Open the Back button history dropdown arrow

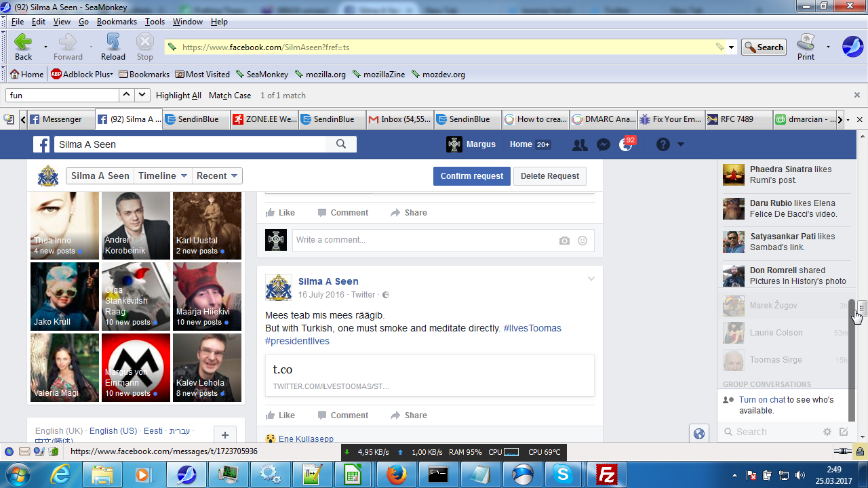45,47
